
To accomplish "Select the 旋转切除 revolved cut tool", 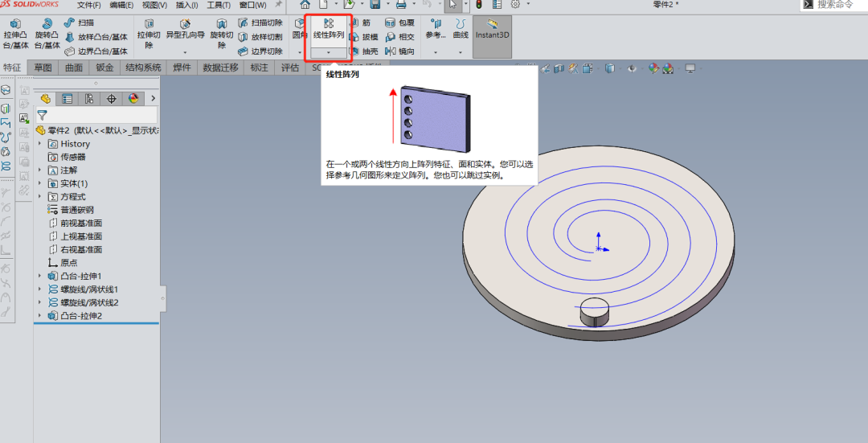I will [222, 34].
